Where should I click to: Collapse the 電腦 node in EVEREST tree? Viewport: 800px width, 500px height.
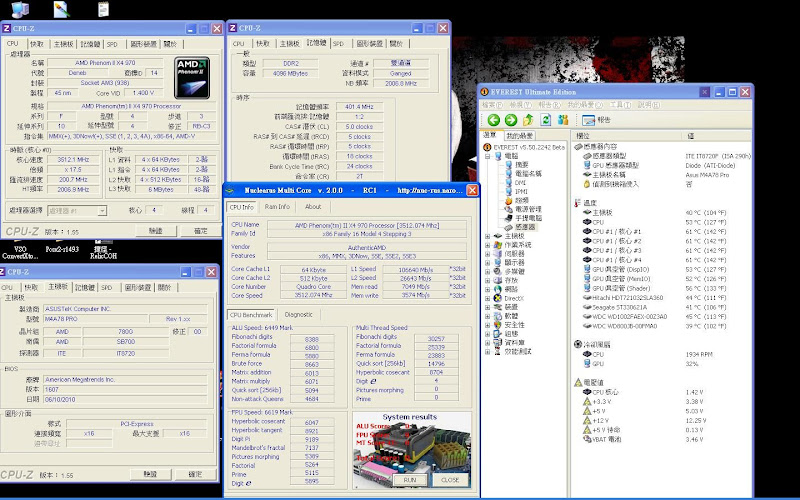487,156
